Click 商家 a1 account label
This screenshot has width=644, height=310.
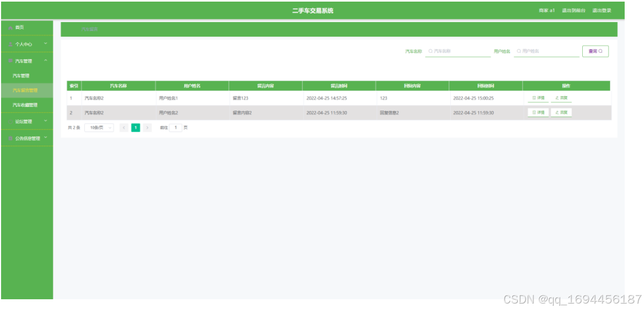[x=547, y=11]
